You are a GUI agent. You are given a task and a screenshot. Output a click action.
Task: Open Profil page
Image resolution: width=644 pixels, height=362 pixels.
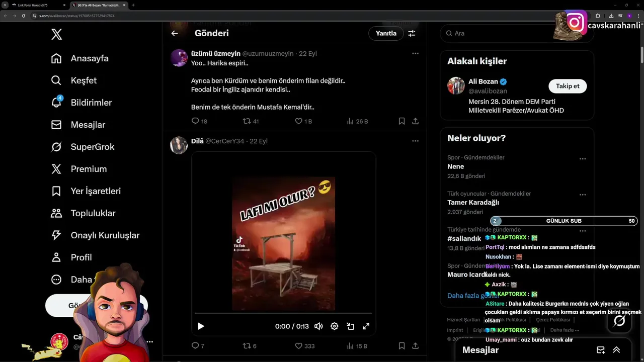pos(71,257)
